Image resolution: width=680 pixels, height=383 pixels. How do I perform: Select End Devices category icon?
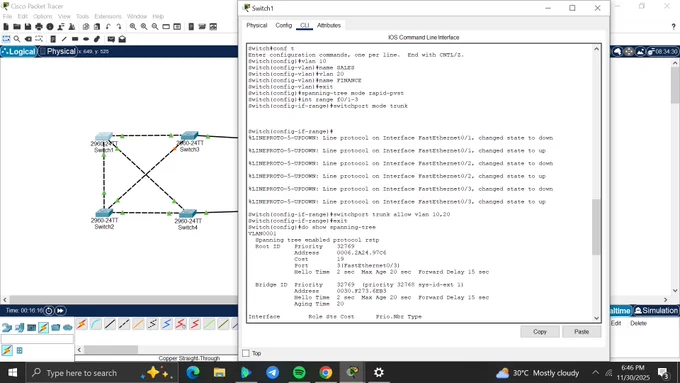(20, 327)
